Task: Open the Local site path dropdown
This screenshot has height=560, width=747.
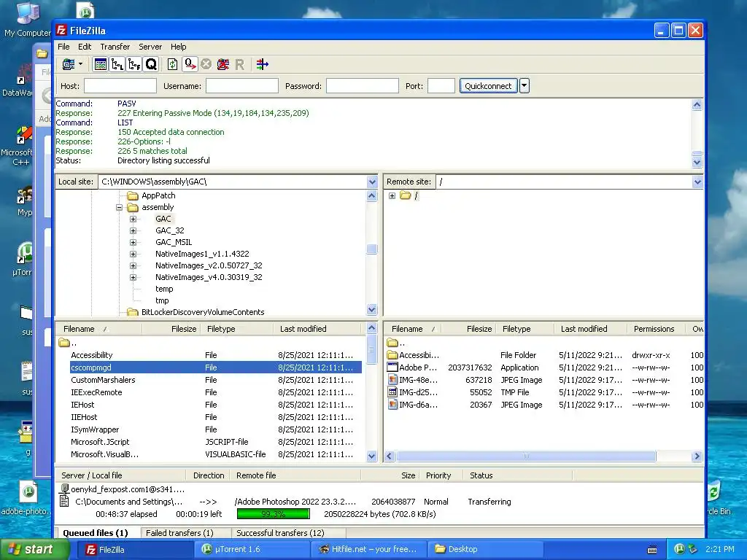Action: point(372,182)
